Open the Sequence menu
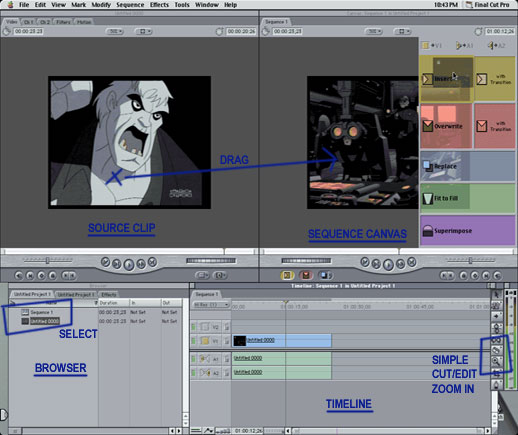The image size is (518, 435). (x=130, y=5)
